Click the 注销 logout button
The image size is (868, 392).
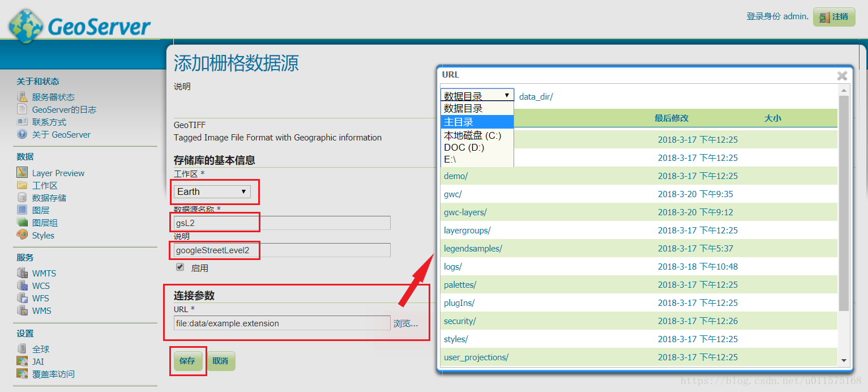834,17
